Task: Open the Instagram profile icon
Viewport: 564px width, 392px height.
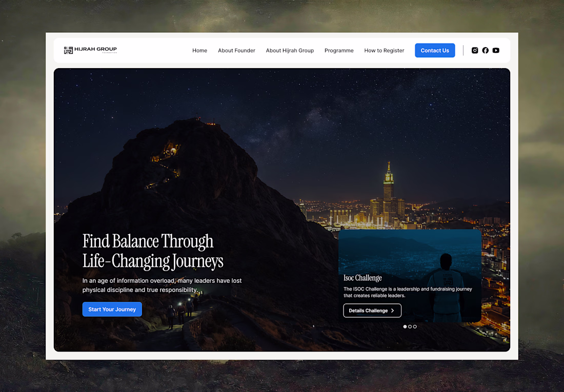Action: [475, 50]
